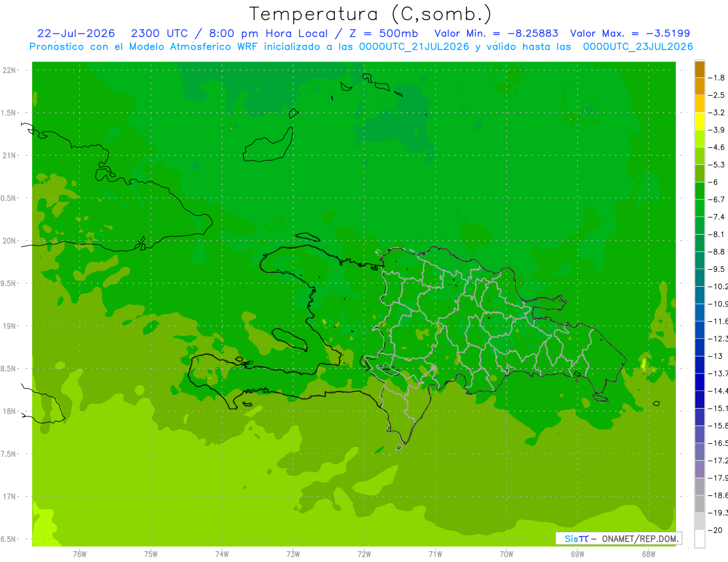Click the '72W' longitude label

tap(364, 554)
